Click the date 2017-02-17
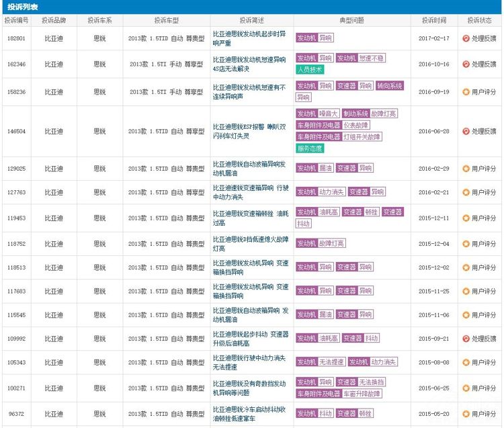This screenshot has width=504, height=428. [x=434, y=38]
